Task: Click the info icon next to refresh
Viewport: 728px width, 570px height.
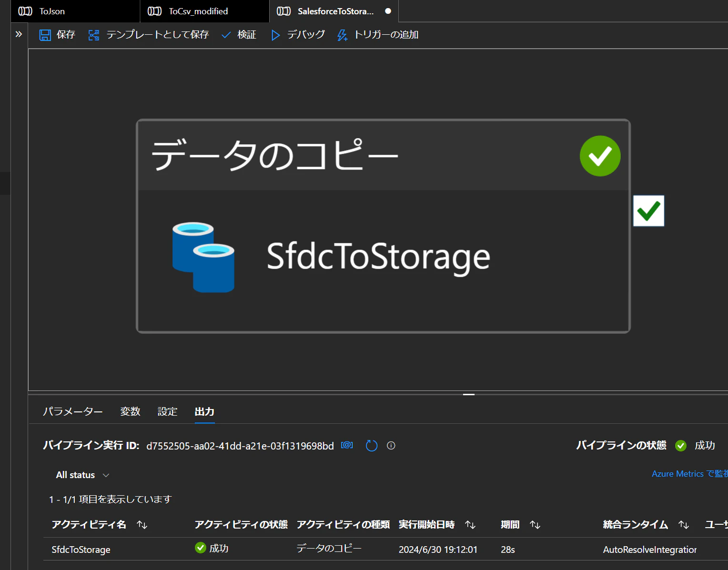Action: [391, 446]
